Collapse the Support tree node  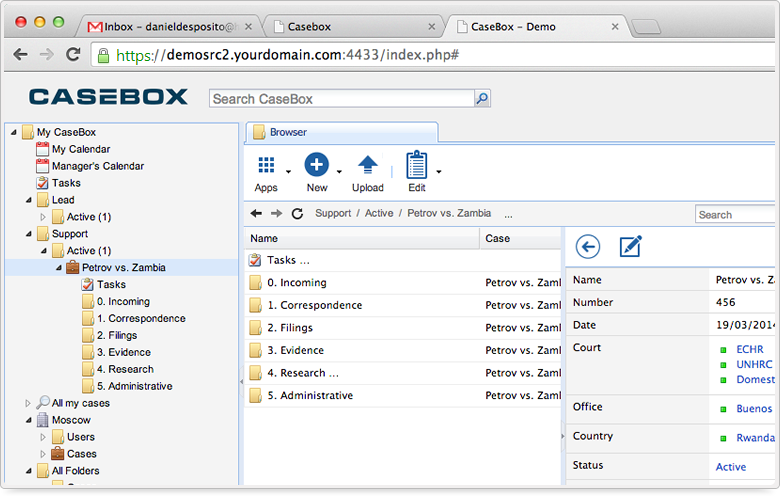(29, 234)
